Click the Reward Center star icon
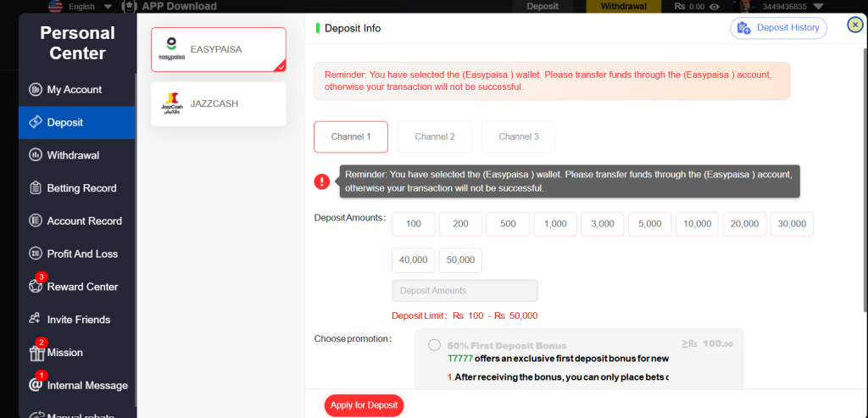This screenshot has width=868, height=418. [x=36, y=287]
